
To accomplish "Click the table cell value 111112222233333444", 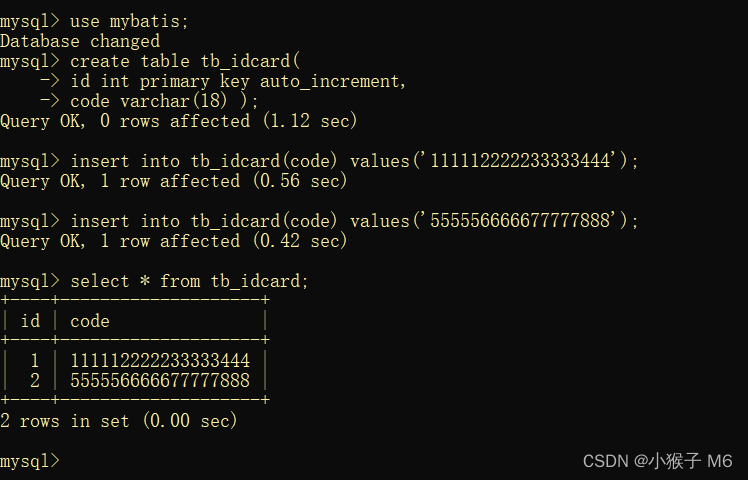I will pyautogui.click(x=160, y=360).
